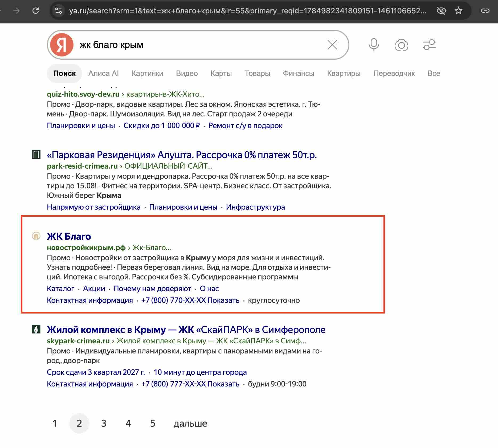The image size is (498, 448).
Task: Open the Планировки и цены link under quiz-hito
Action: coord(81,125)
